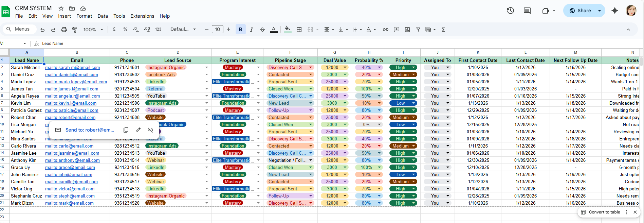This screenshot has height=223, width=644.
Task: Click the Redo icon
Action: (x=53, y=30)
